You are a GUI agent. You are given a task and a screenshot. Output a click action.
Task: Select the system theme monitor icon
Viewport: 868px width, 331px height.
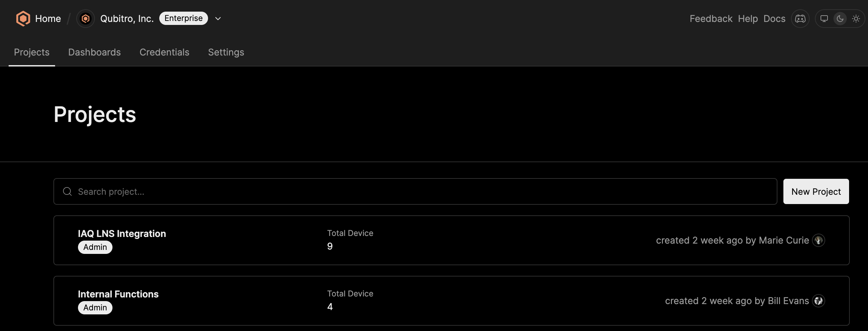click(x=824, y=19)
